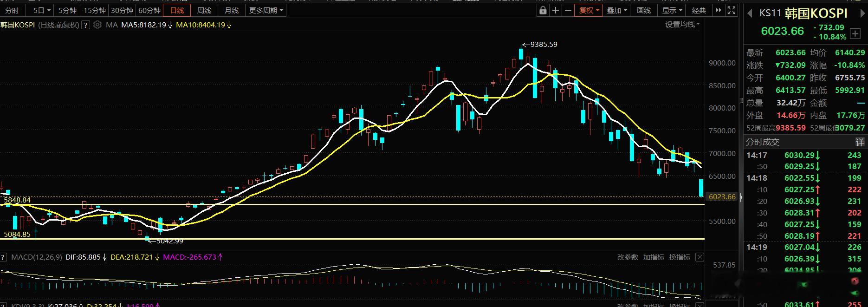Expand 设置均线 moving average settings
This screenshot has height=307, width=868.
(682, 24)
